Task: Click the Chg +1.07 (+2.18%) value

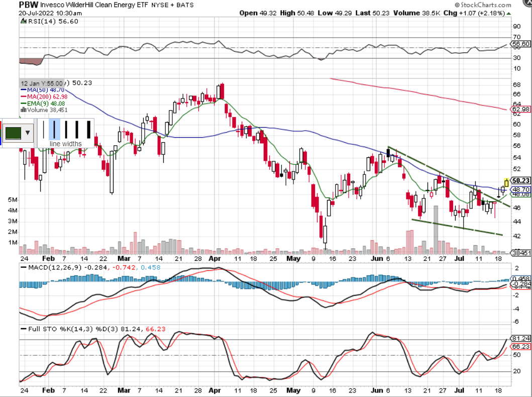Action: coord(474,13)
